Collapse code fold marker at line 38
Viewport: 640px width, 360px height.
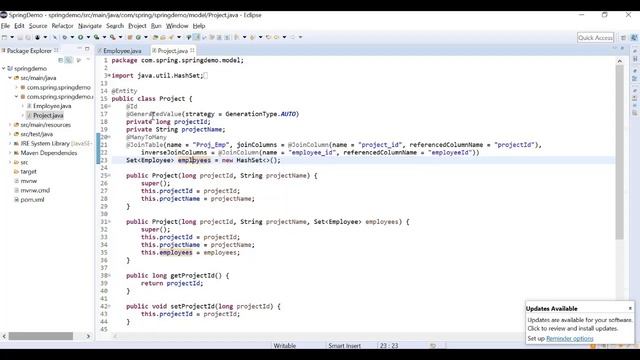click(x=109, y=276)
